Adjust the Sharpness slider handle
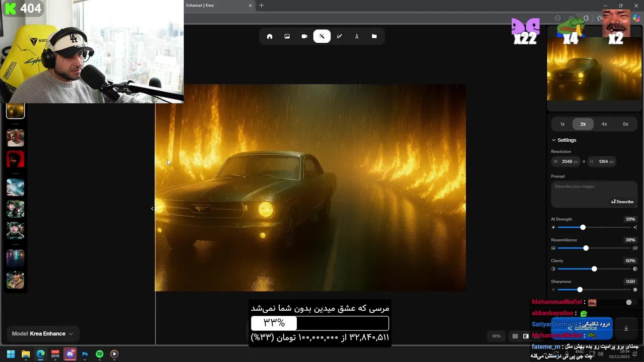Image resolution: width=644 pixels, height=362 pixels. click(580, 290)
